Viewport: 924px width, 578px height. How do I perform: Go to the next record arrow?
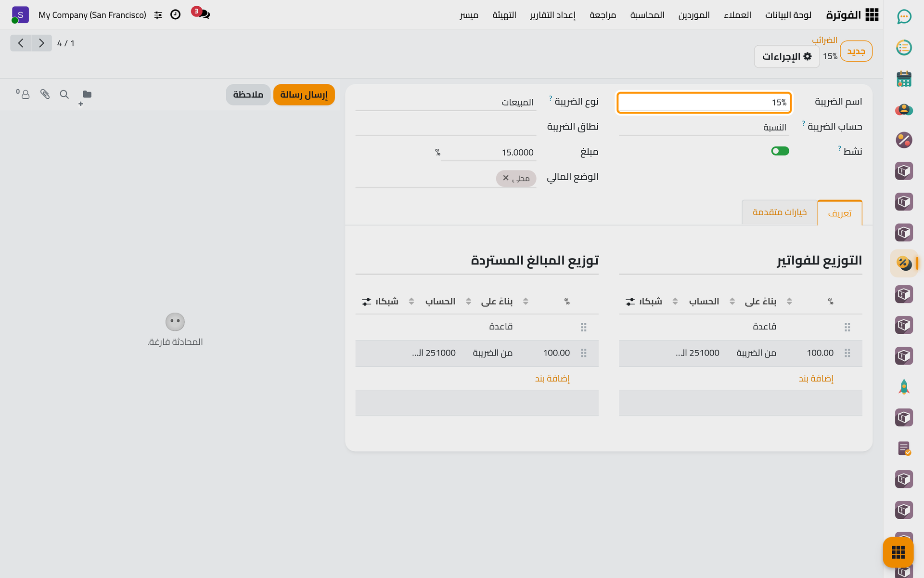[x=41, y=43]
